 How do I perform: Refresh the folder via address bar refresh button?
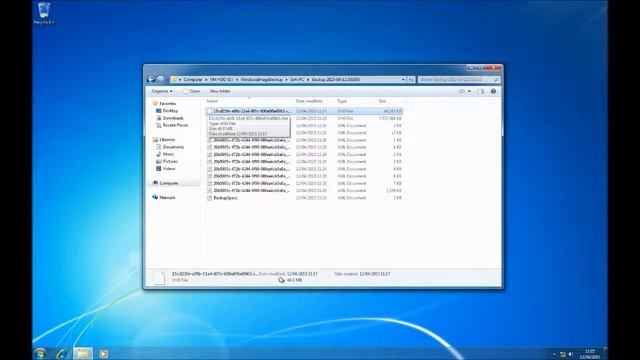[411, 80]
